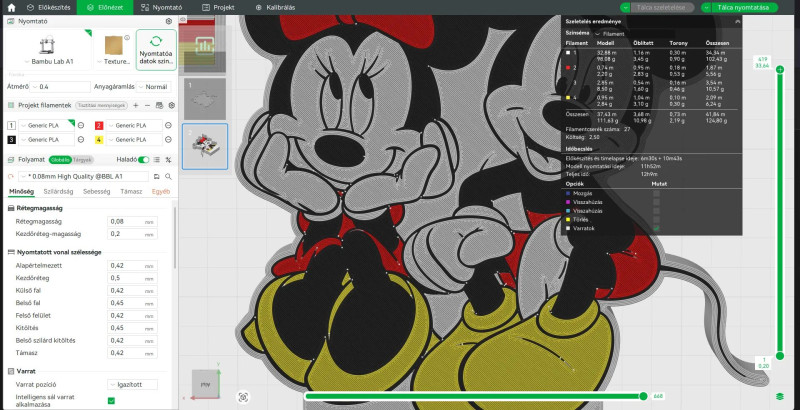Image resolution: width=800 pixels, height=410 pixels.
Task: Open printer settings gear icon
Action: point(169,21)
